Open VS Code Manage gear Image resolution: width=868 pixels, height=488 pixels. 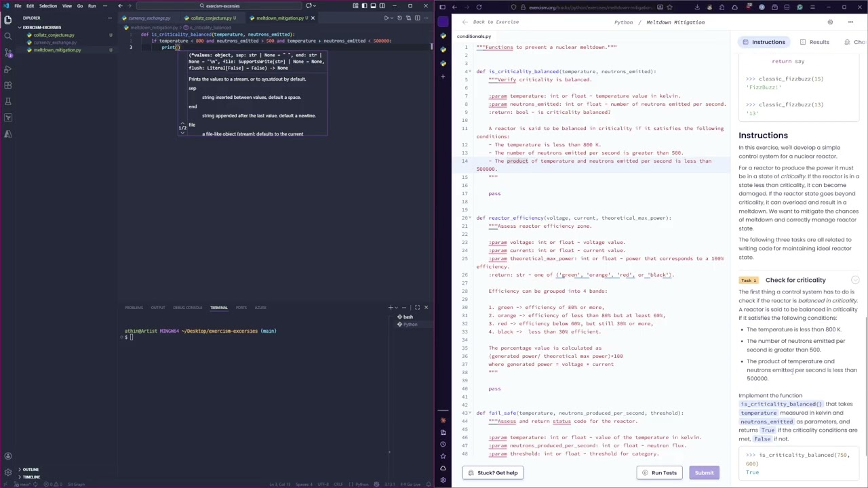point(8,472)
